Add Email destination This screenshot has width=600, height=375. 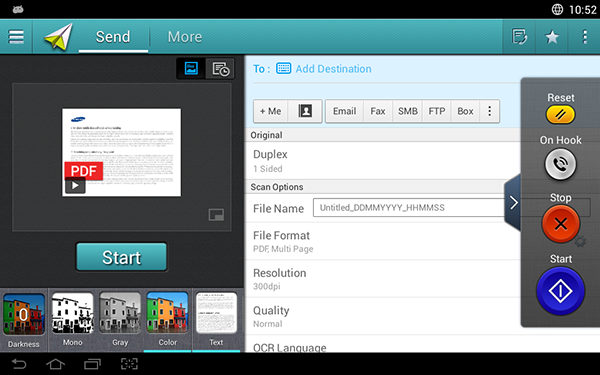344,111
